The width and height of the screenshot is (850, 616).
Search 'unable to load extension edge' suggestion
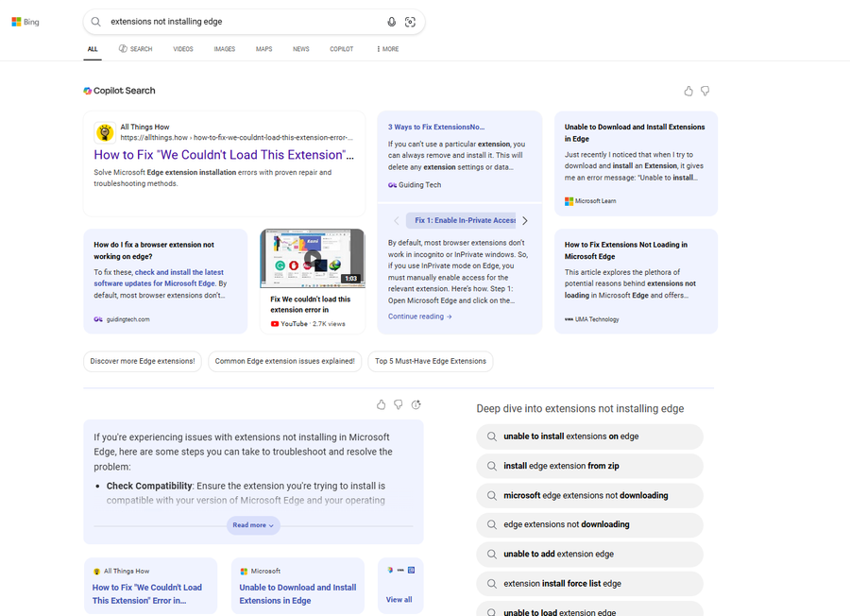(589, 609)
